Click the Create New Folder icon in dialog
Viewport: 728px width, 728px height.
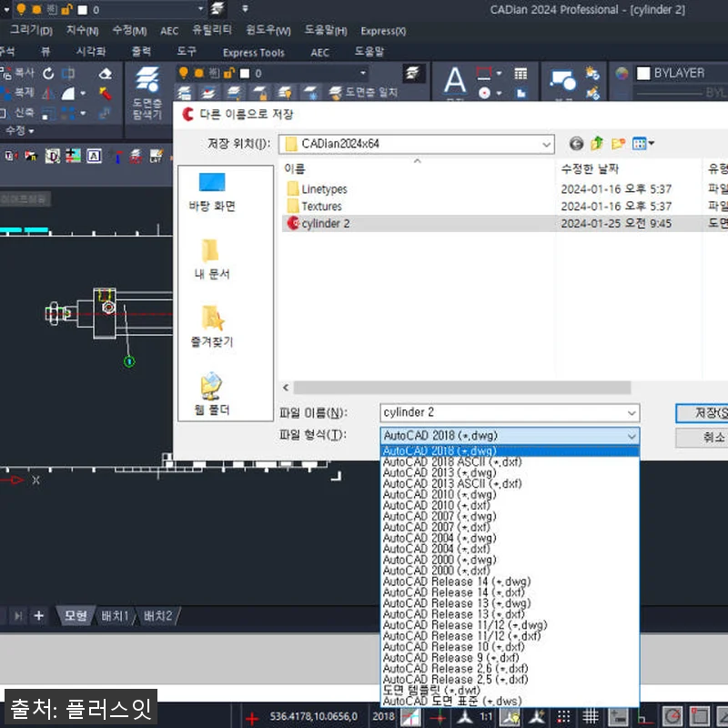point(617,143)
